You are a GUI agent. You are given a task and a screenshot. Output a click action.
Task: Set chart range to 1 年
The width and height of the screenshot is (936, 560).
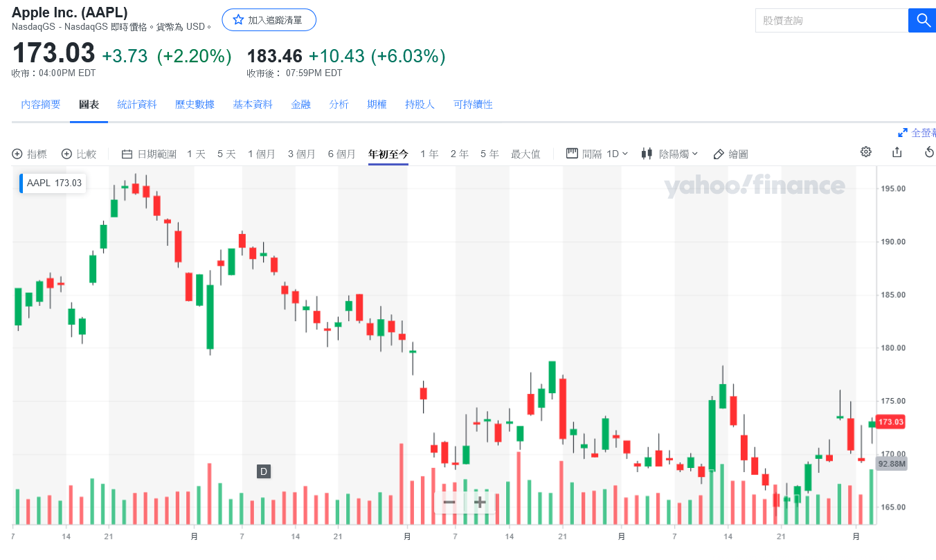point(429,154)
